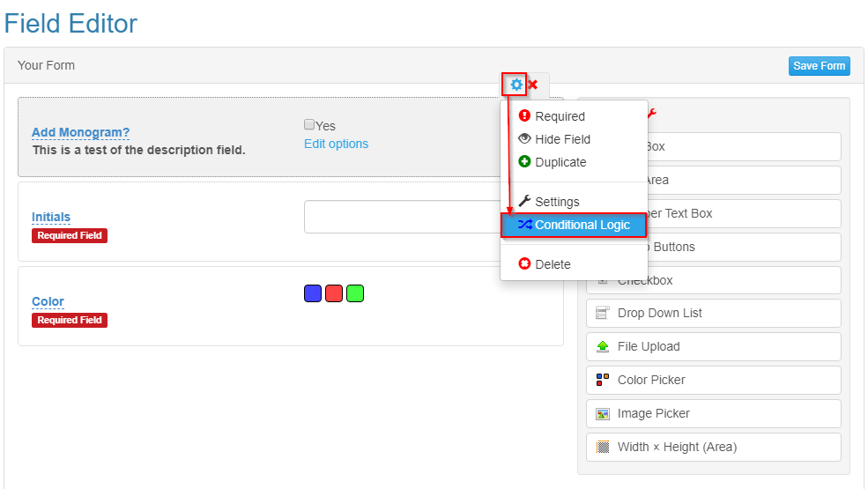This screenshot has height=489, width=868.
Task: Choose Conditional Logic menu entry
Action: click(x=574, y=225)
